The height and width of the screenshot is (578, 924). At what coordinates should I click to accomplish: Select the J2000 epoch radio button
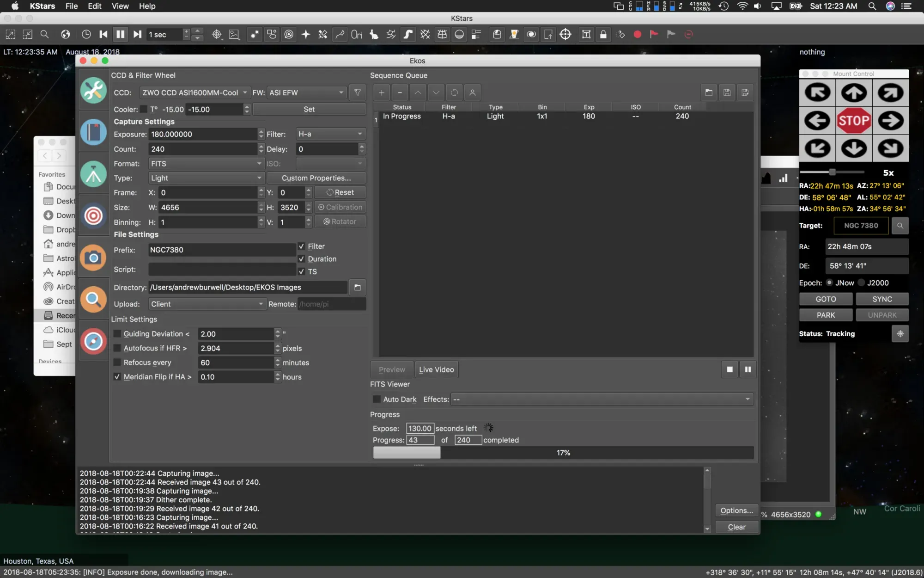861,283
